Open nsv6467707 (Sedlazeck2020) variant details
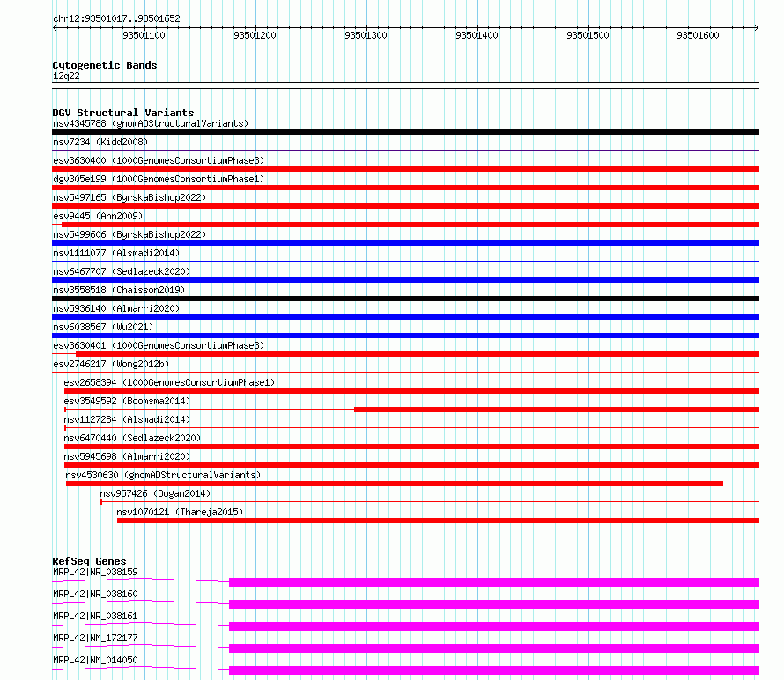The width and height of the screenshot is (784, 680). coord(122,271)
